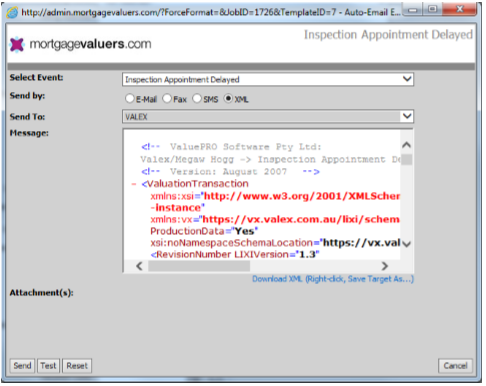Image resolution: width=486 pixels, height=386 pixels.
Task: Click the Cancel button
Action: [x=455, y=366]
